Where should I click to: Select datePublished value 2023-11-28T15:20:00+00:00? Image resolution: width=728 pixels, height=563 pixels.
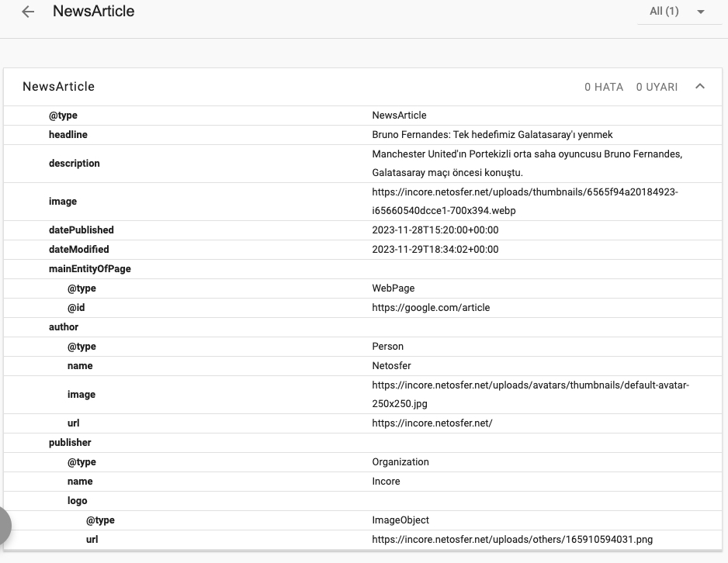coord(435,230)
